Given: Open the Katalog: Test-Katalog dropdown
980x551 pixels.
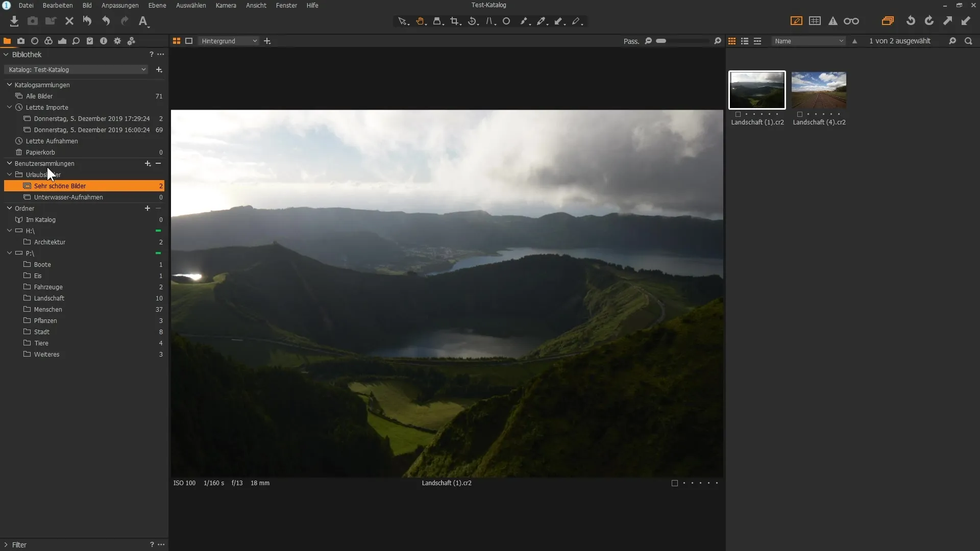Looking at the screenshot, I should click(77, 69).
